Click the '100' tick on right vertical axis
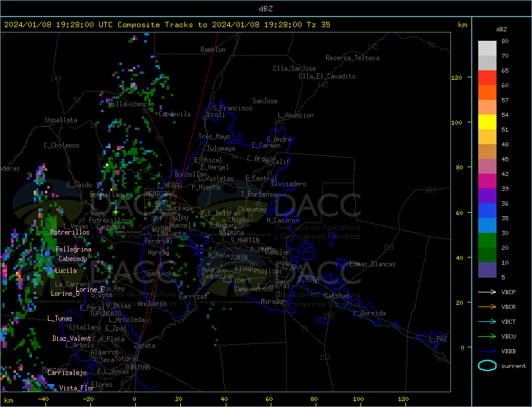532x407 pixels. pos(456,122)
